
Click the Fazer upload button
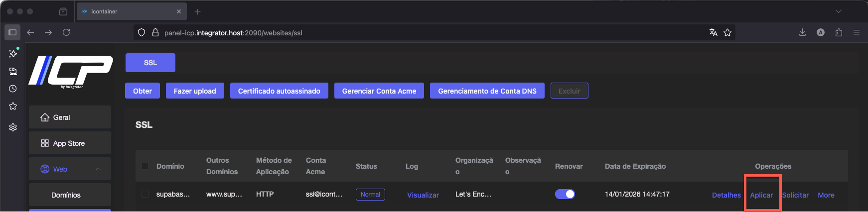(x=195, y=91)
